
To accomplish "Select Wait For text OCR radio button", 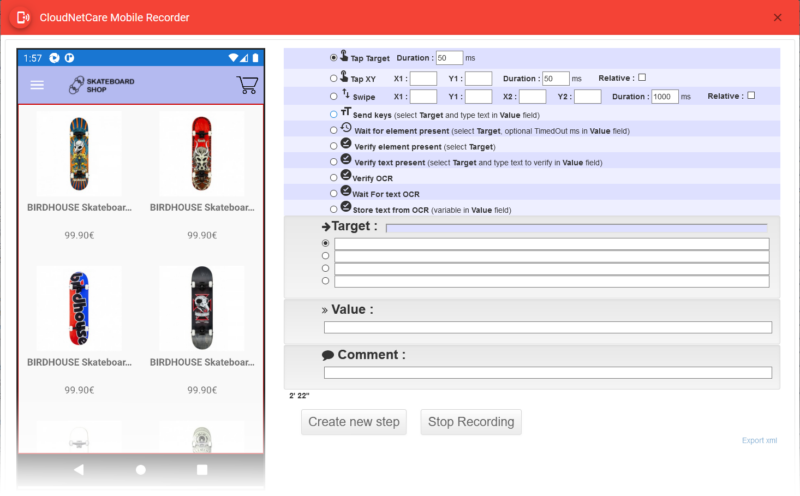I will click(333, 194).
